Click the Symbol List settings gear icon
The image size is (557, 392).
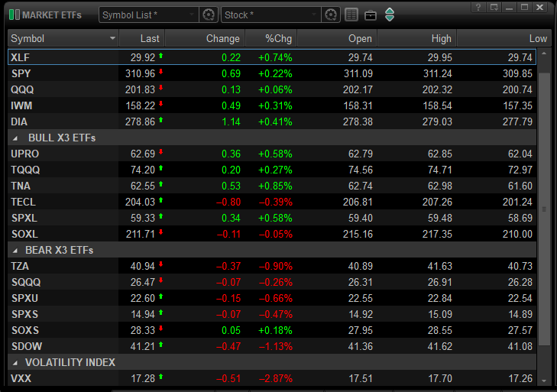point(209,15)
